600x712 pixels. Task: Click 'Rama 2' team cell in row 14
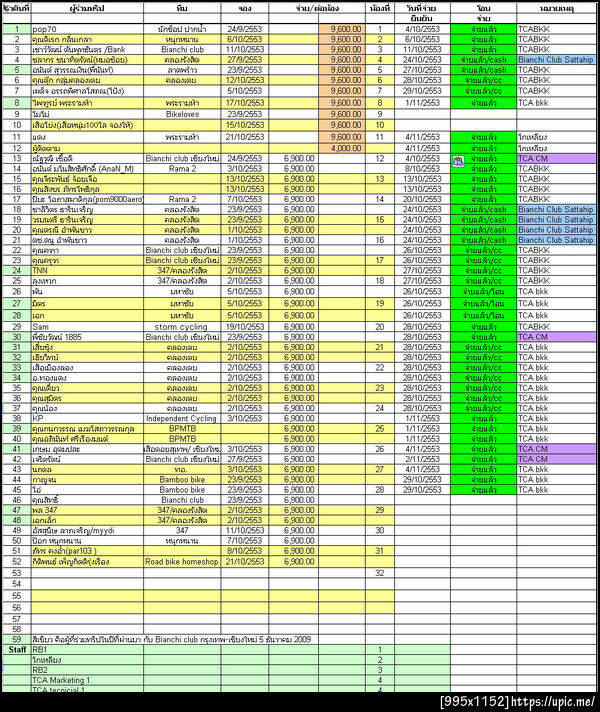pyautogui.click(x=182, y=169)
